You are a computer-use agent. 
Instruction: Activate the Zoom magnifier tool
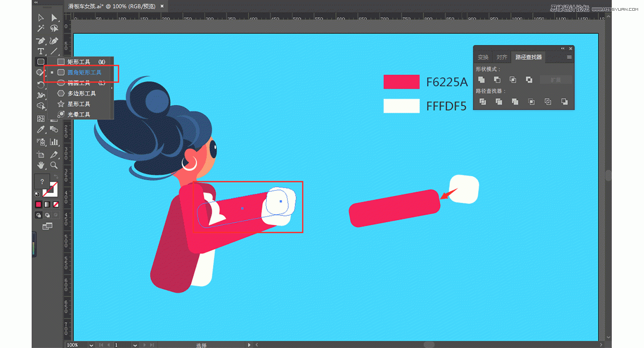pyautogui.click(x=54, y=165)
